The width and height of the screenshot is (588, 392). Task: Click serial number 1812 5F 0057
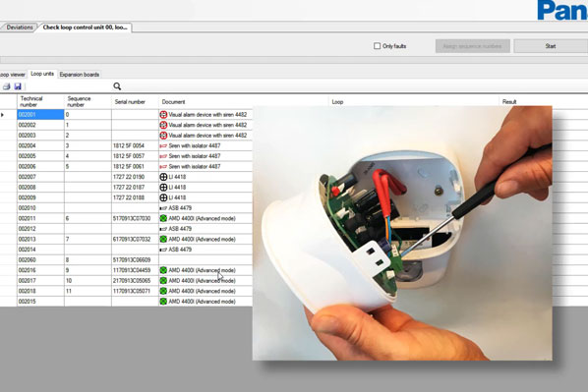(129, 156)
